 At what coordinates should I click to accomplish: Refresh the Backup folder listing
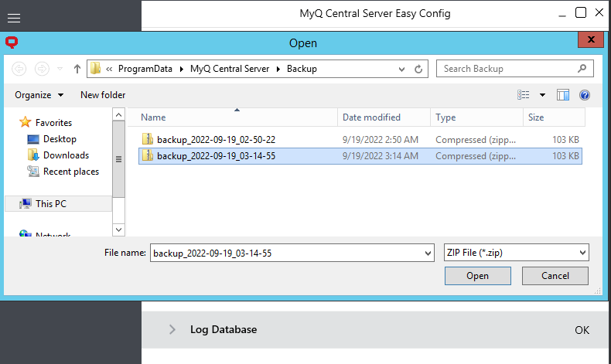pyautogui.click(x=418, y=69)
